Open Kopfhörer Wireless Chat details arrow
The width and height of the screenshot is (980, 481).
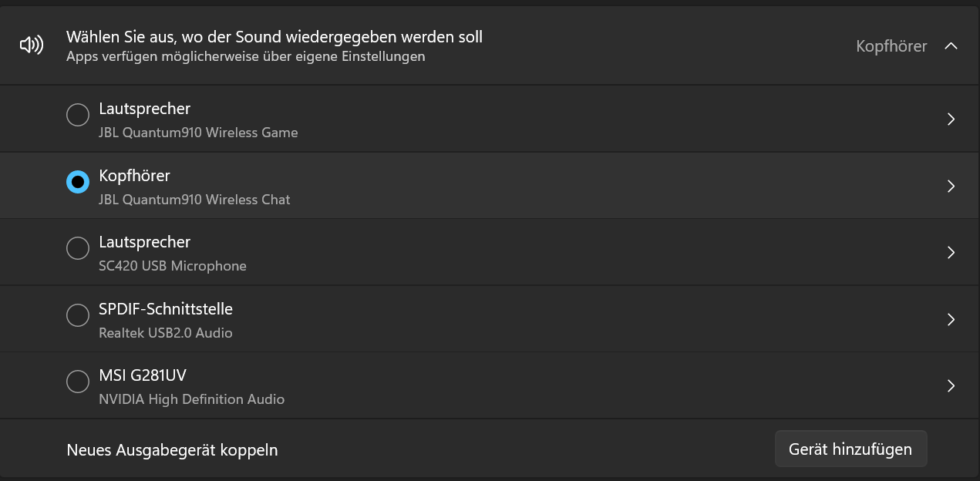(951, 186)
